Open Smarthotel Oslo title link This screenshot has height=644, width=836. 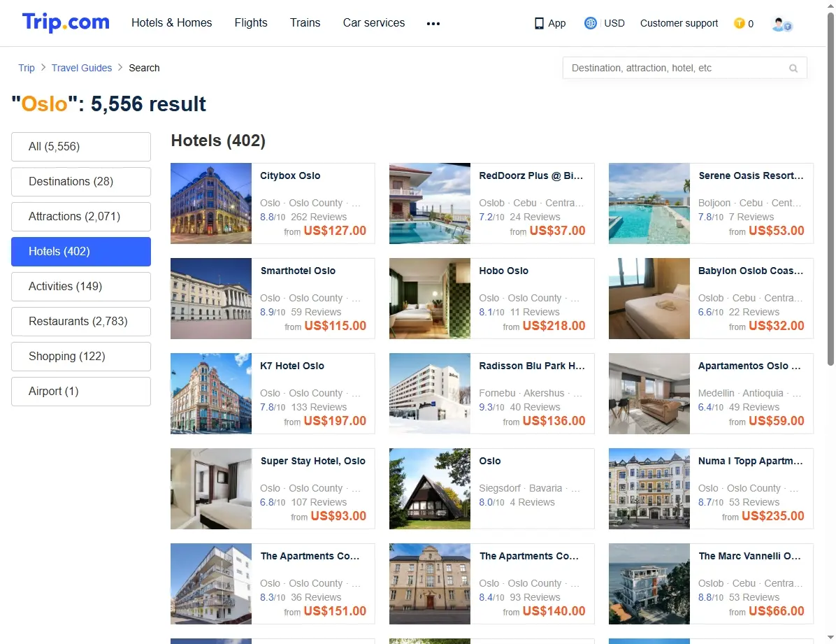click(298, 271)
